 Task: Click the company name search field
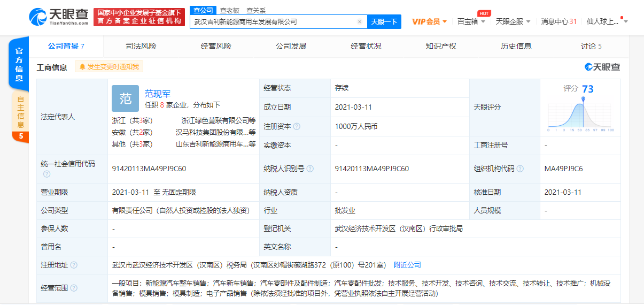(x=274, y=22)
